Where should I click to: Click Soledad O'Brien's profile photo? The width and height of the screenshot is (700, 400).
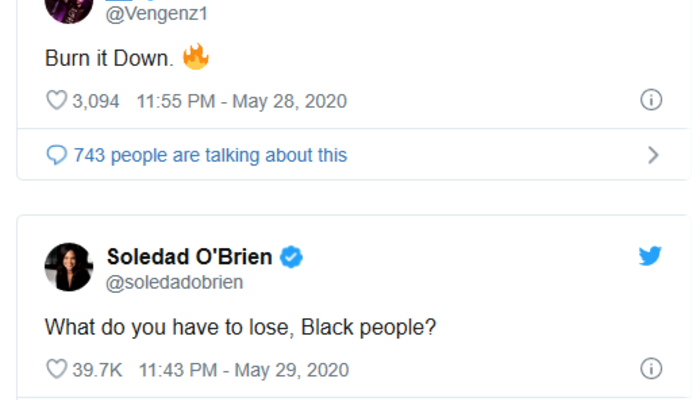[x=69, y=266]
